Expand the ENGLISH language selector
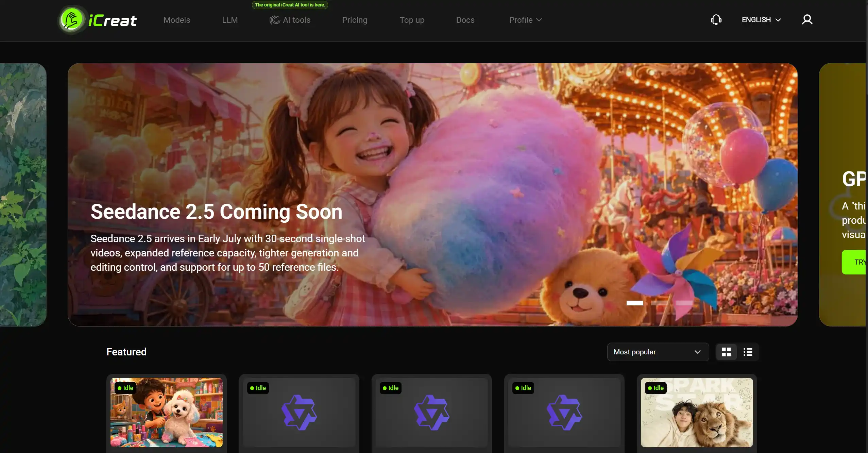This screenshot has height=453, width=868. click(x=761, y=20)
